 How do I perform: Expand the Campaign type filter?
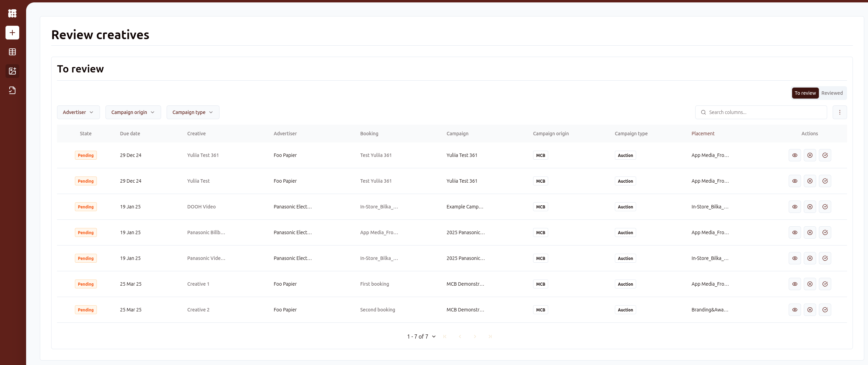pyautogui.click(x=193, y=112)
